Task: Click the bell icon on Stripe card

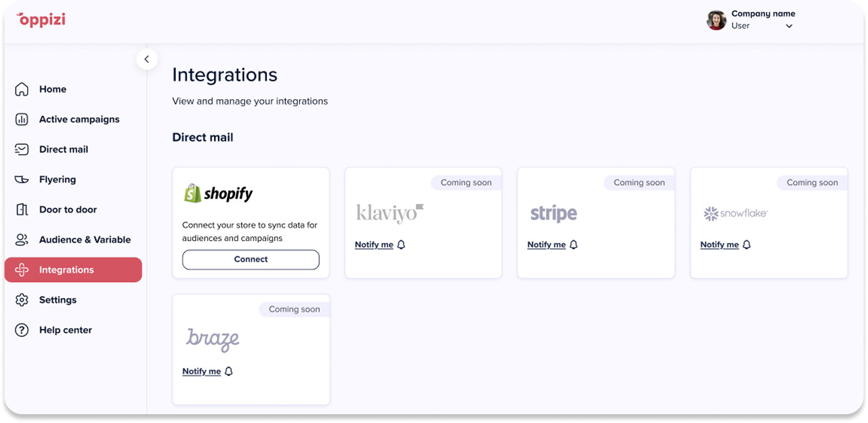Action: pos(573,245)
